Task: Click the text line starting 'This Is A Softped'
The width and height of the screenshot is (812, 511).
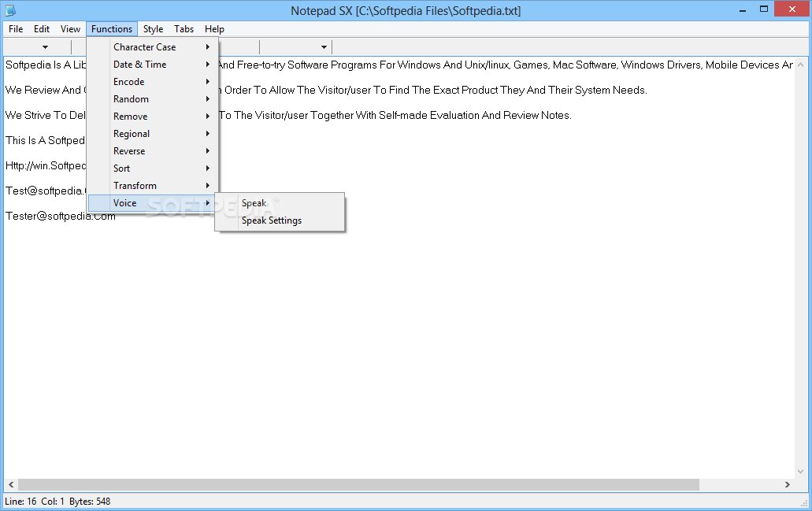Action: coord(45,140)
